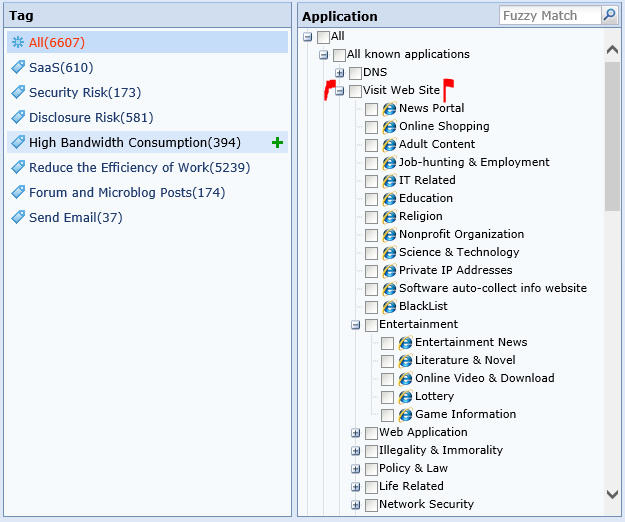The height and width of the screenshot is (522, 625).
Task: Tick the Adult Content checkbox
Action: point(371,145)
